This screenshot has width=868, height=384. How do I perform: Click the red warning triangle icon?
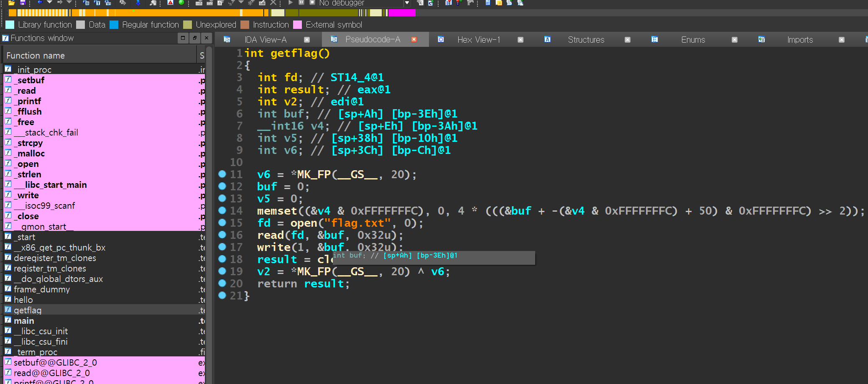(170, 3)
